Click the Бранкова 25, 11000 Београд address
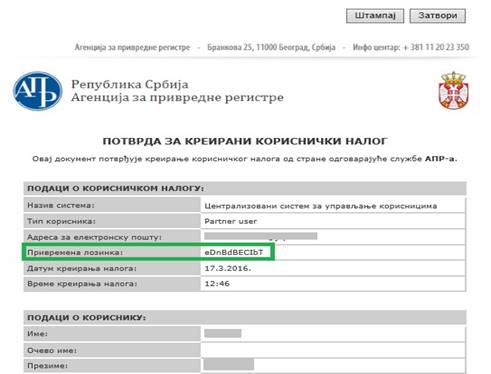 click(x=271, y=47)
